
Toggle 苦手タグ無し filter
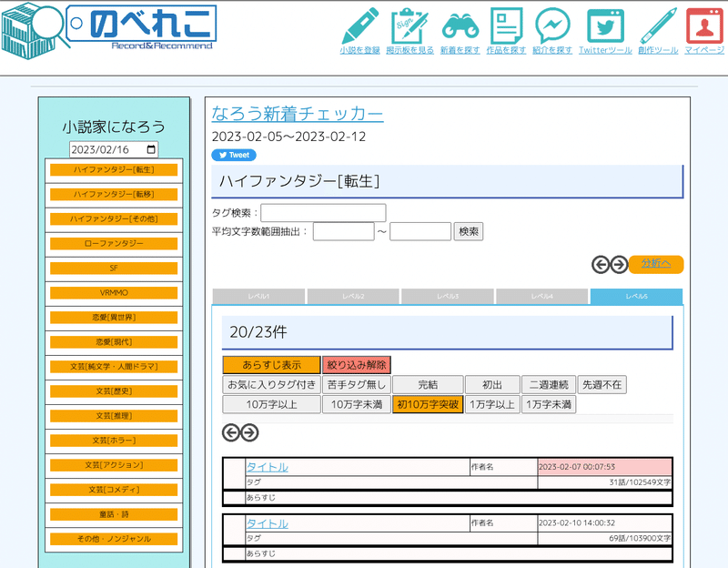pyautogui.click(x=357, y=384)
